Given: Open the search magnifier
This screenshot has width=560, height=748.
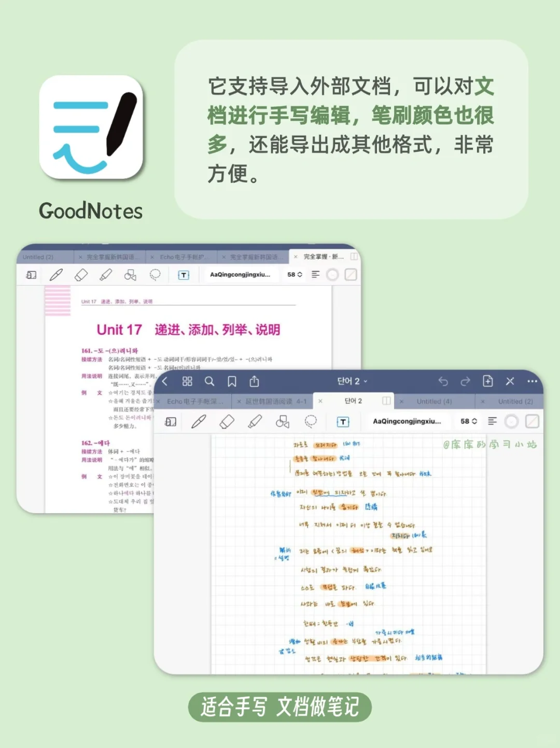Looking at the screenshot, I should (x=209, y=381).
